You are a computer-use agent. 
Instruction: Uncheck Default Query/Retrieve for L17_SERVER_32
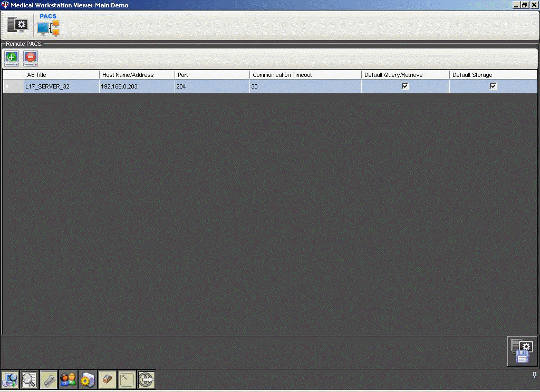pyautogui.click(x=405, y=86)
